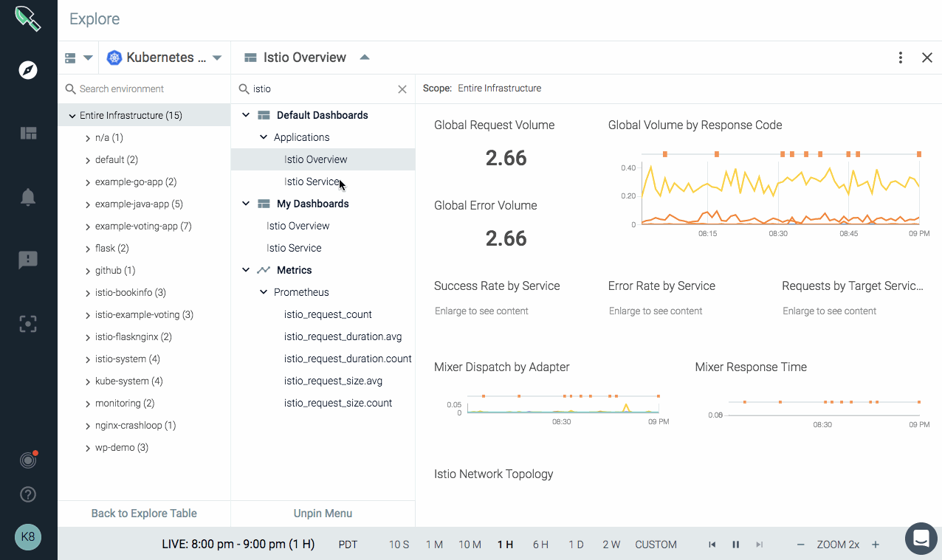Open the Alerts bell icon
Image resolution: width=942 pixels, height=560 pixels.
[x=28, y=197]
